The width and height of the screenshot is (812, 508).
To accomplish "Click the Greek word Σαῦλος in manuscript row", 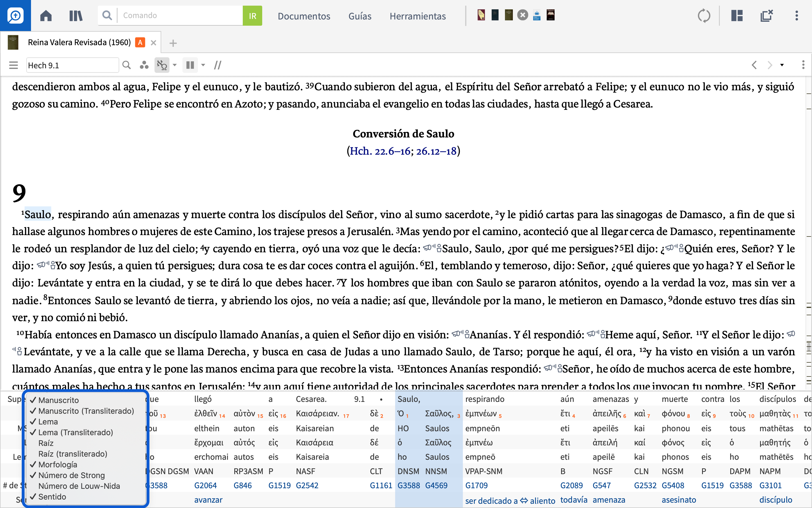I will (x=440, y=413).
